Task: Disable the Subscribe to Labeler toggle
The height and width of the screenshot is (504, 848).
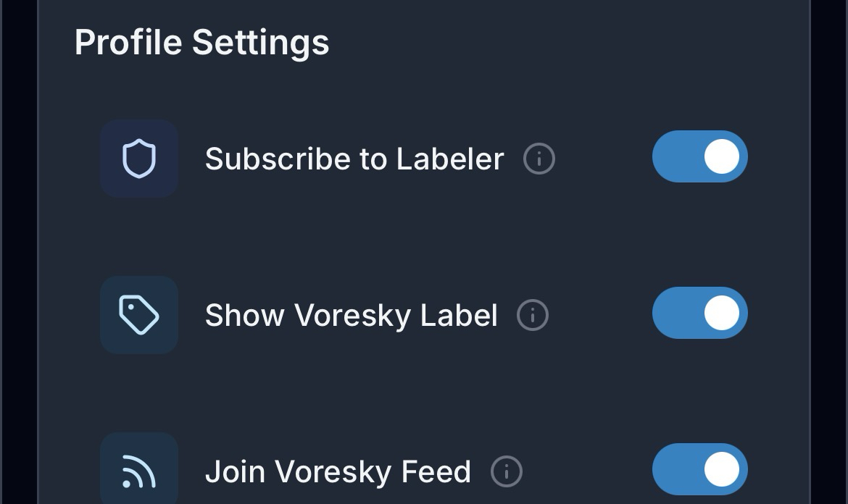Action: (699, 156)
